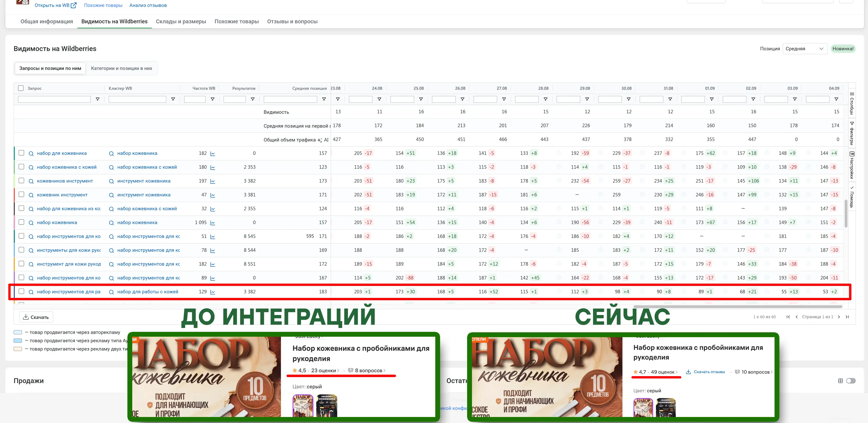Click the magnifier icon beside запрос 'набор кожевника'
868x423 pixels.
31,222
